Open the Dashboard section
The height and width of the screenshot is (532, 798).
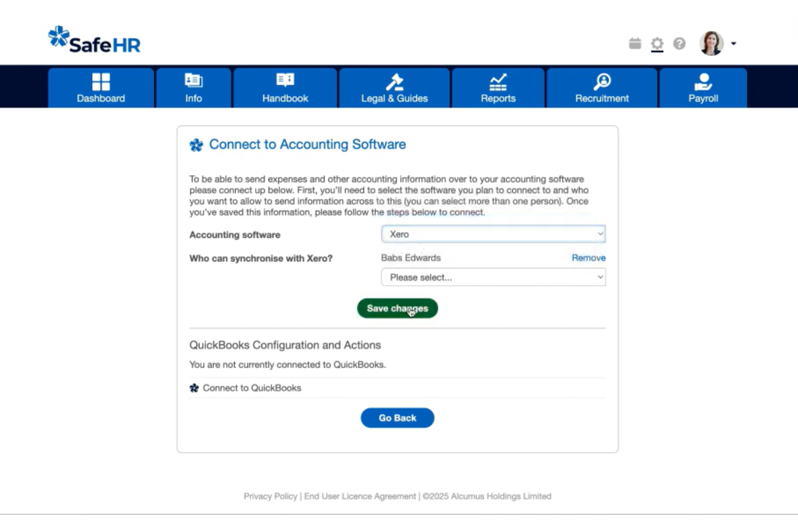coord(101,88)
